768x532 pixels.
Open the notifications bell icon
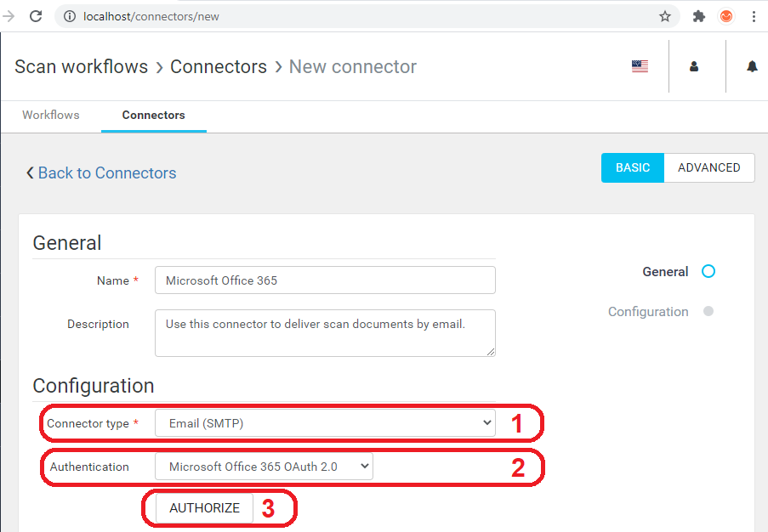click(752, 66)
